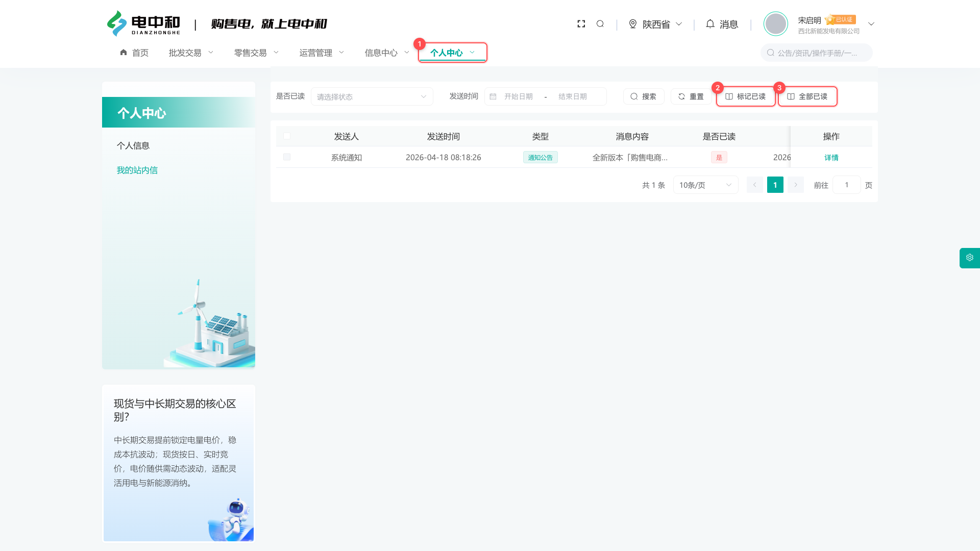The width and height of the screenshot is (980, 551).
Task: Click the 已认证 badge
Action: [841, 19]
